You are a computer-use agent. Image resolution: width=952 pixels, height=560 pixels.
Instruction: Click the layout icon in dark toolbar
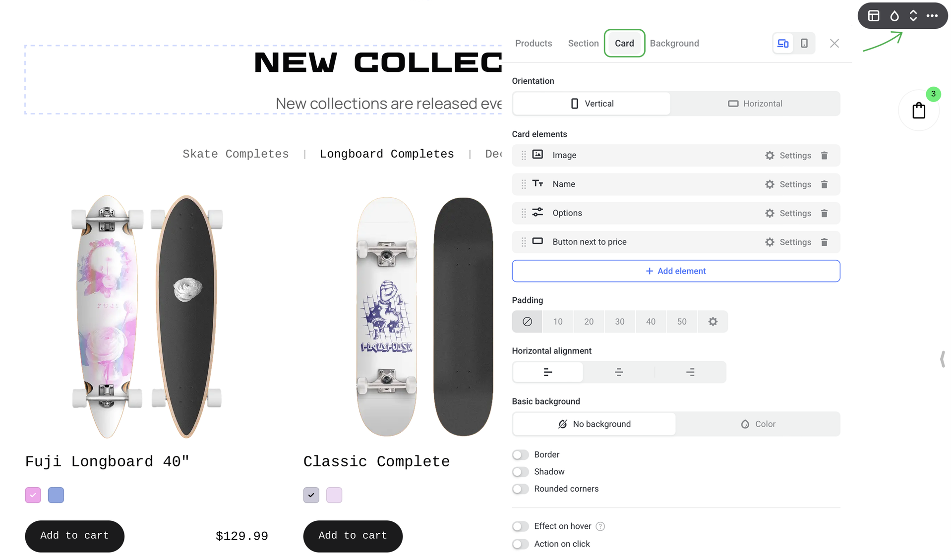(x=874, y=16)
